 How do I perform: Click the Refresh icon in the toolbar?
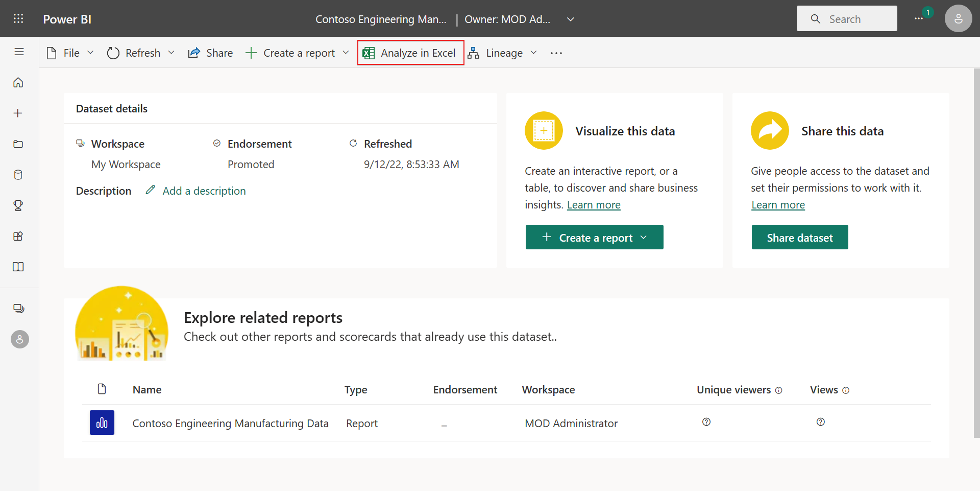coord(113,53)
